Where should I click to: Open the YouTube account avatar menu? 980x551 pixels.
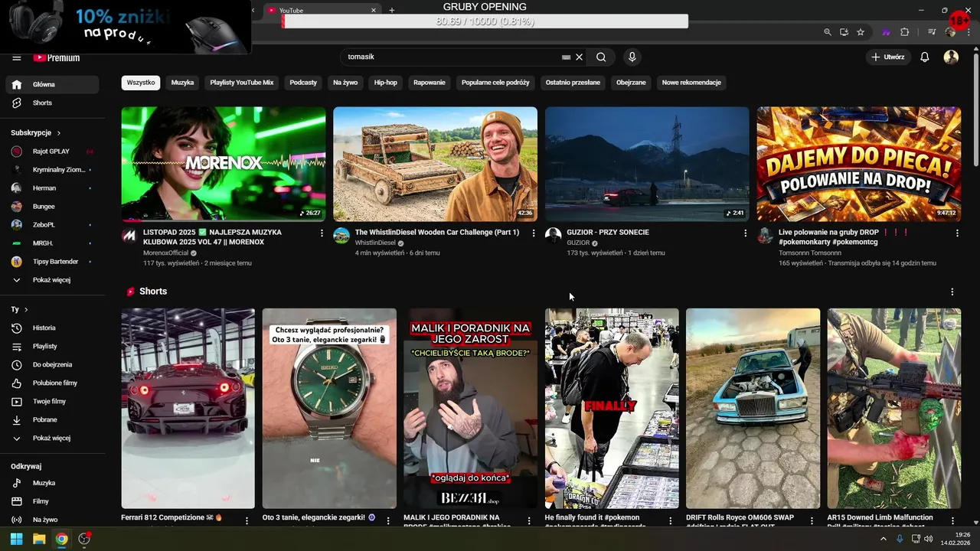coord(951,57)
